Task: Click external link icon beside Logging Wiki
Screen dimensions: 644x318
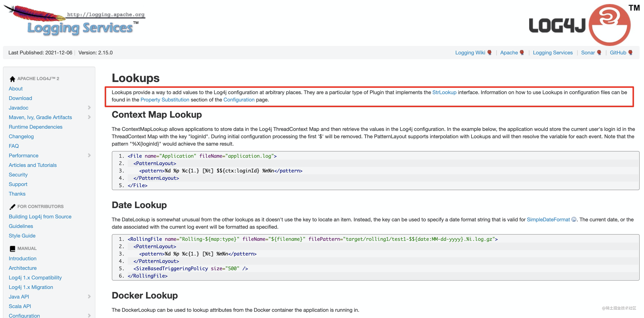Action: coord(490,53)
